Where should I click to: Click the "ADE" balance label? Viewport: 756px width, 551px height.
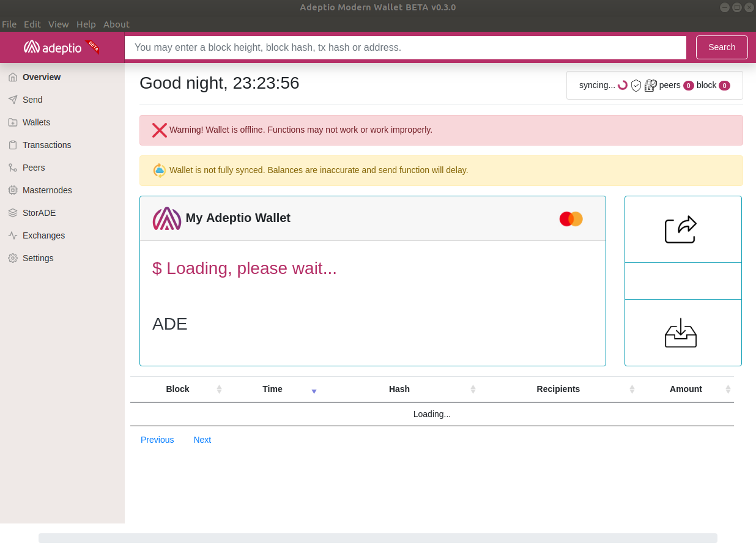tap(170, 324)
